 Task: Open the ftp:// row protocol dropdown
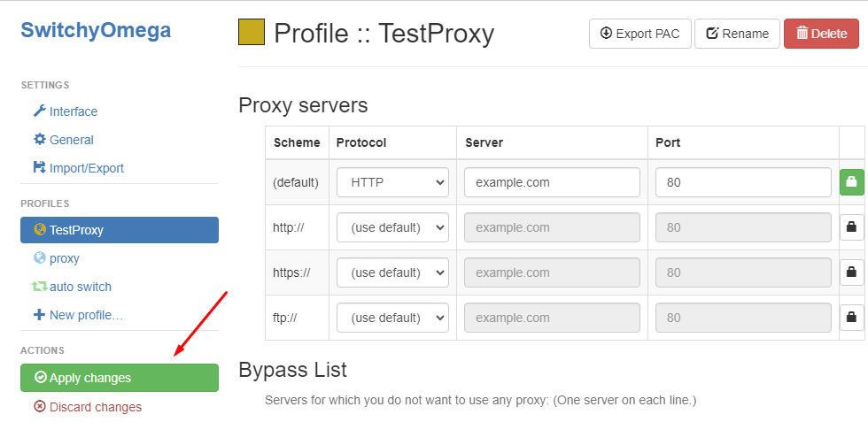[x=392, y=318]
